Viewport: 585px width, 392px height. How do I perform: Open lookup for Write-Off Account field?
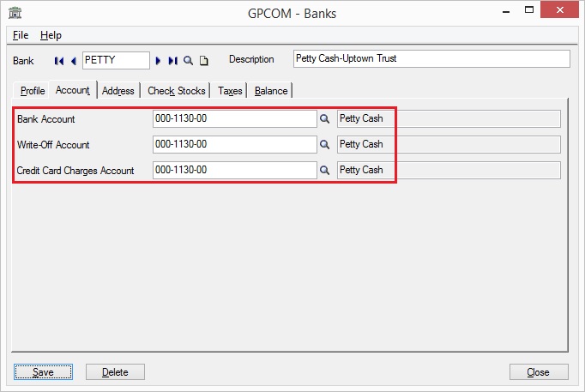pos(325,145)
